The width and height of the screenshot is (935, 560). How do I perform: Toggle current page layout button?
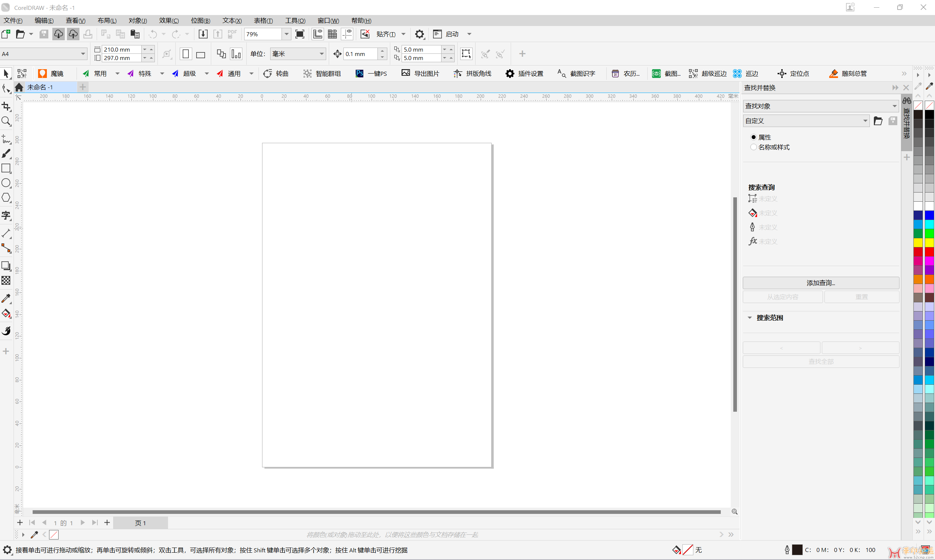click(x=236, y=54)
